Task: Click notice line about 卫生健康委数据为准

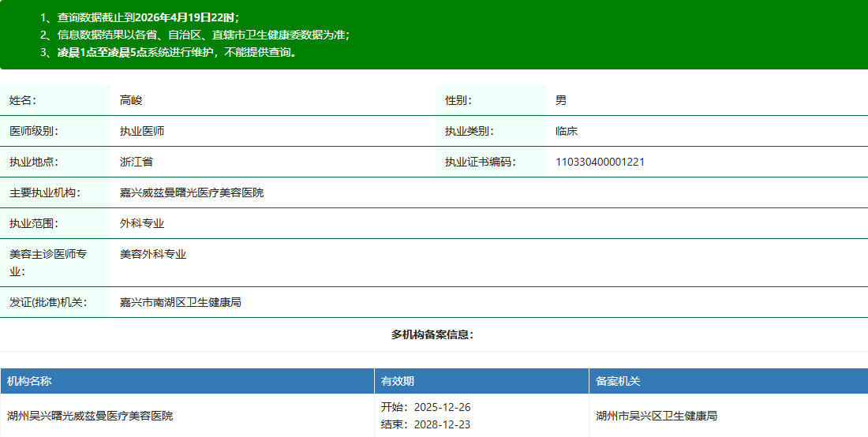Action: click(x=195, y=35)
